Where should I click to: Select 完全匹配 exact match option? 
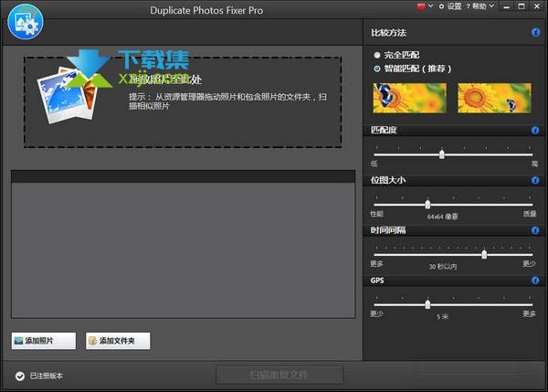396,55
